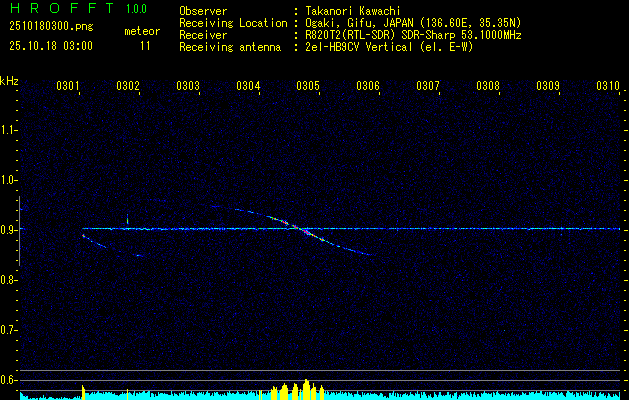Click the 0304 time axis marker

coord(248,85)
